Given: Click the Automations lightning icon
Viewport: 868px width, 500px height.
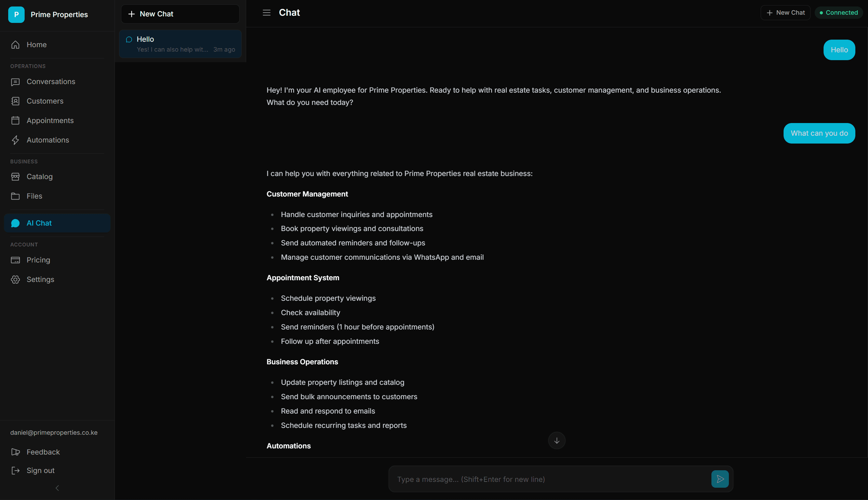Looking at the screenshot, I should (15, 140).
